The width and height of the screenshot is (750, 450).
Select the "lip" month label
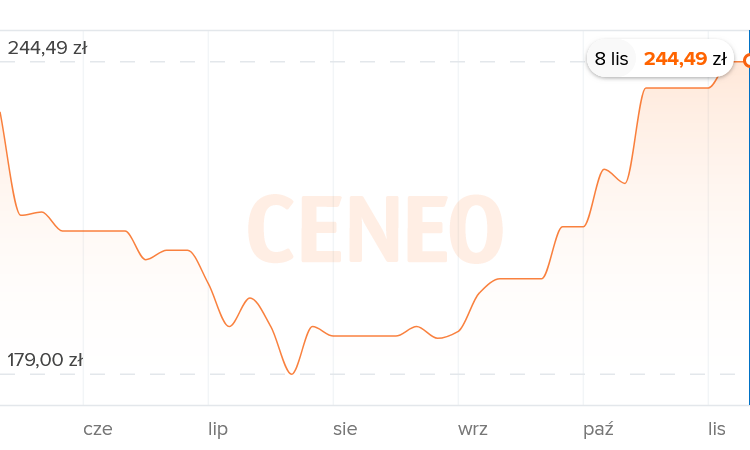tap(218, 429)
